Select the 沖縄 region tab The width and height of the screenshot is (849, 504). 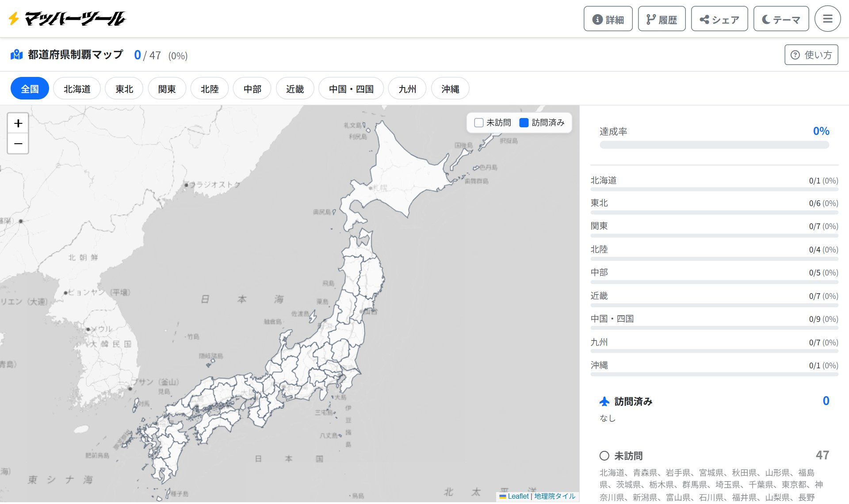coord(450,89)
